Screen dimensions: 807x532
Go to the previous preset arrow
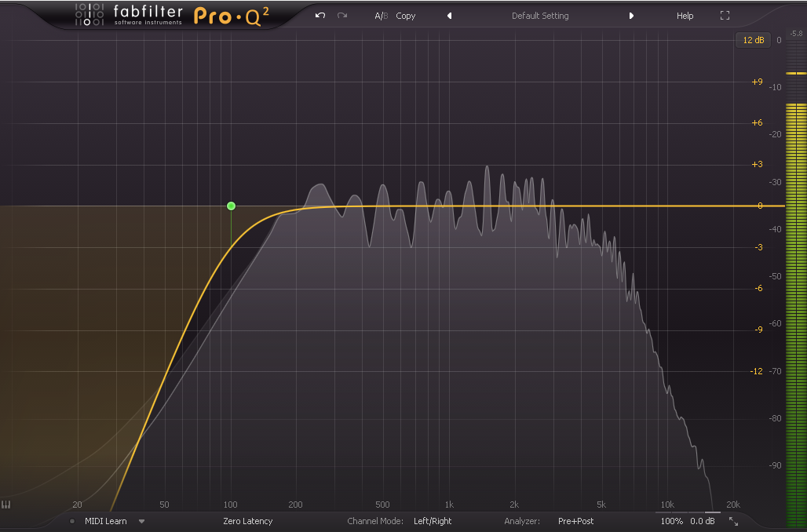point(449,16)
